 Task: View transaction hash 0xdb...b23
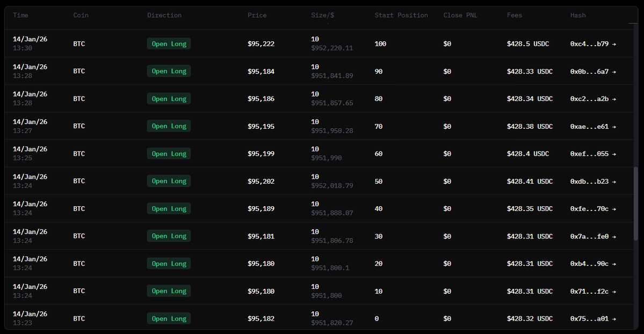589,181
